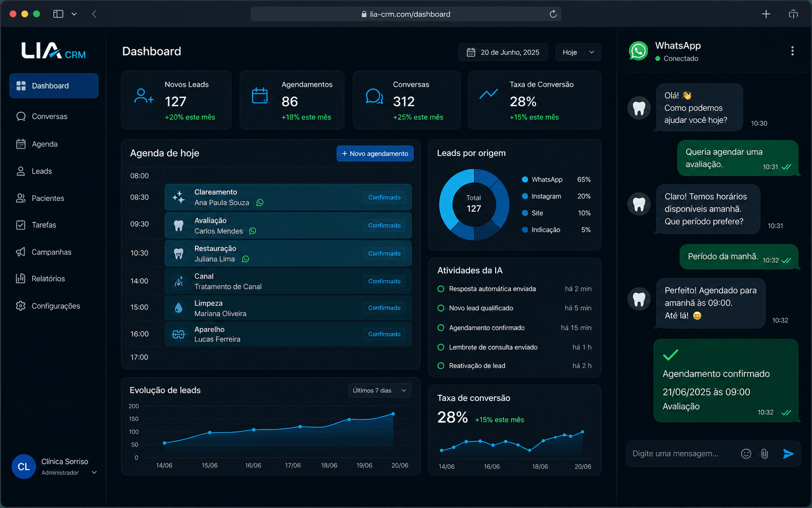Click the tooth icon for Restauração

[x=178, y=253]
